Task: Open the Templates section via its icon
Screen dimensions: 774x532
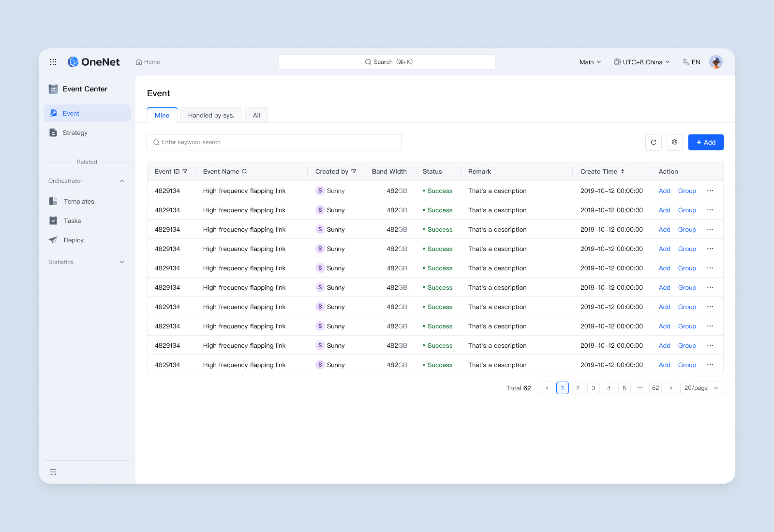Action: pyautogui.click(x=53, y=201)
